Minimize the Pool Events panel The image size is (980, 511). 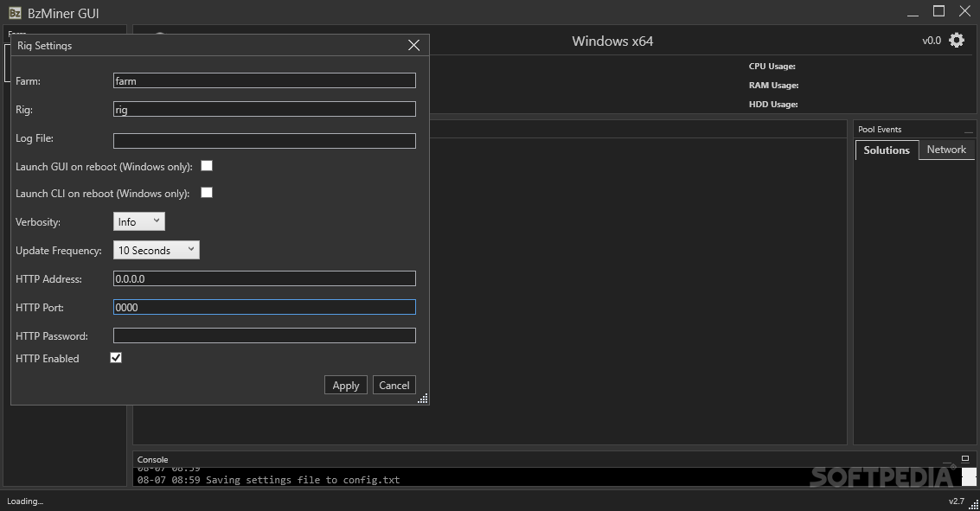[968, 131]
